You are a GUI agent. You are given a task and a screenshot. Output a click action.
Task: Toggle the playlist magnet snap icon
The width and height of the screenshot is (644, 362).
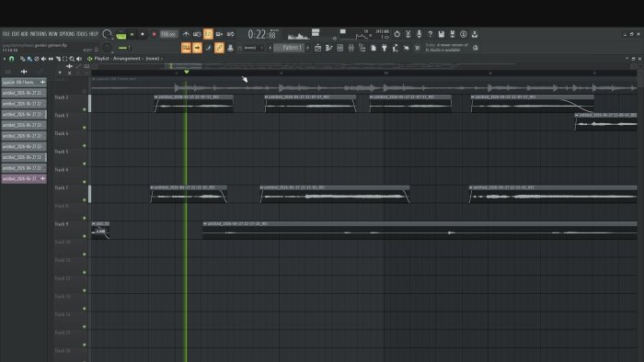[x=11, y=59]
